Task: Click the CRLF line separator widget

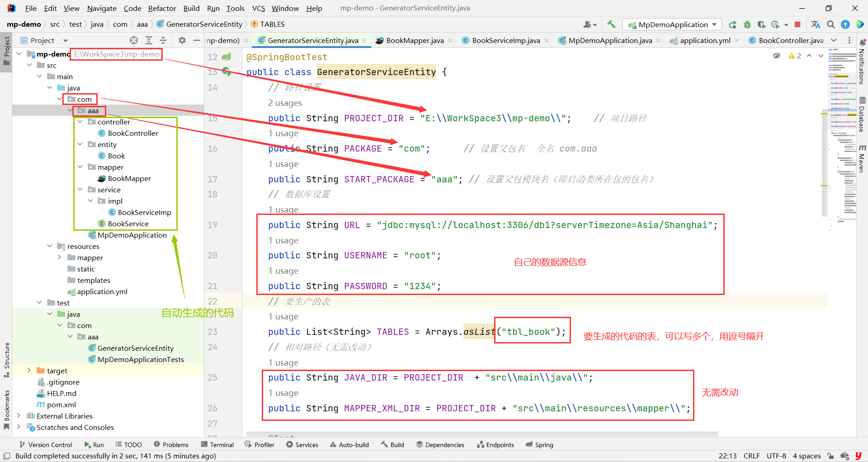Action: tap(751, 456)
